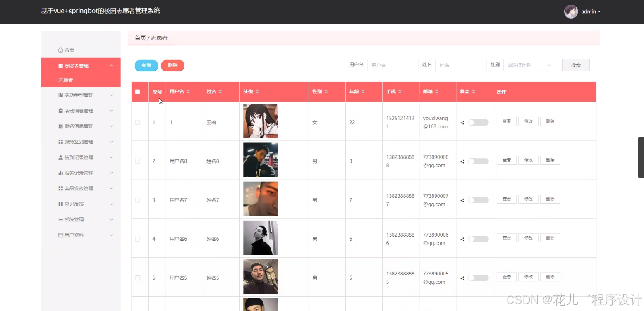Toggle the status switch for 姓名6

coord(478,239)
